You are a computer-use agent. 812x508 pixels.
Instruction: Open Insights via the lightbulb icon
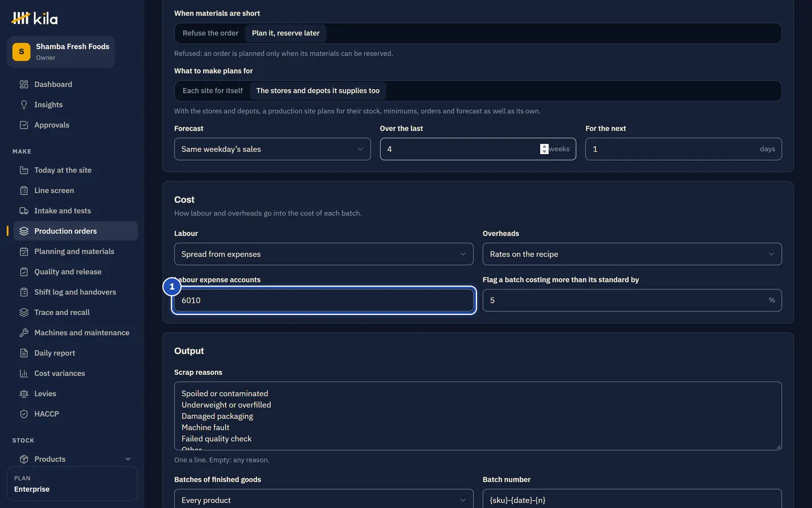(24, 104)
